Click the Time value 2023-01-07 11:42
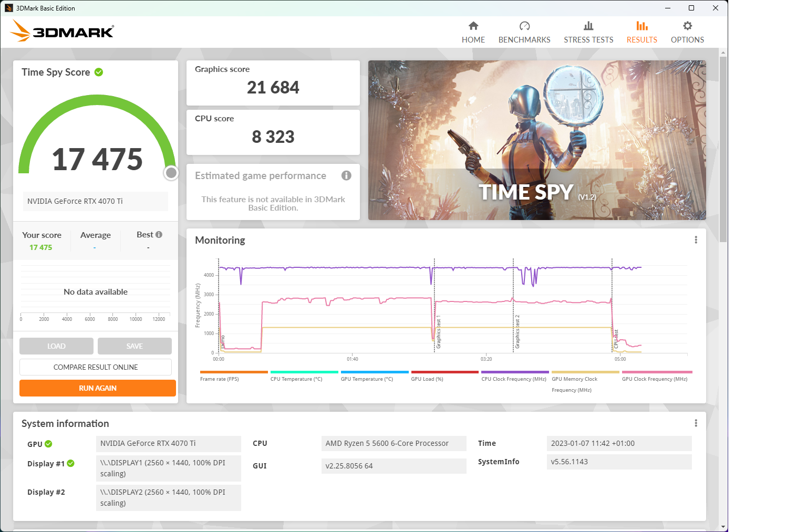Image resolution: width=807 pixels, height=532 pixels. 619,443
